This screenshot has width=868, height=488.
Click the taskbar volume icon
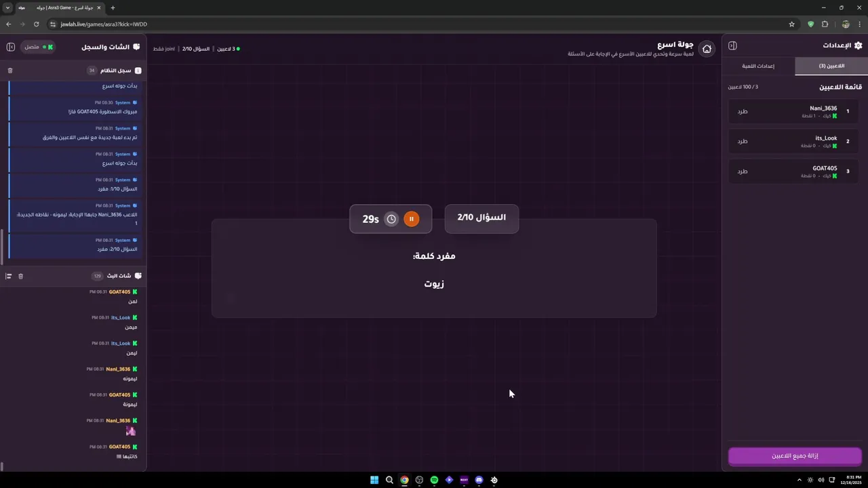tap(821, 480)
